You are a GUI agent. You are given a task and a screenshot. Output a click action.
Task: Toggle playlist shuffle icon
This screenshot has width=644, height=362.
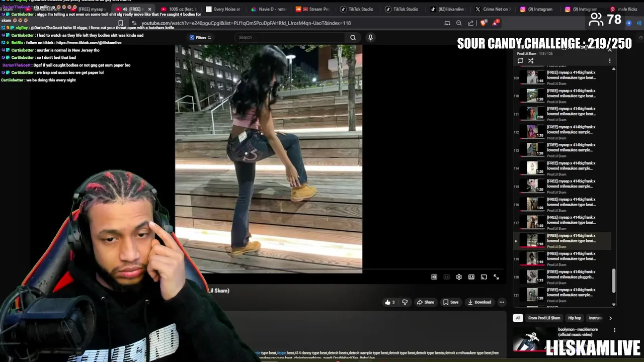[x=530, y=61]
